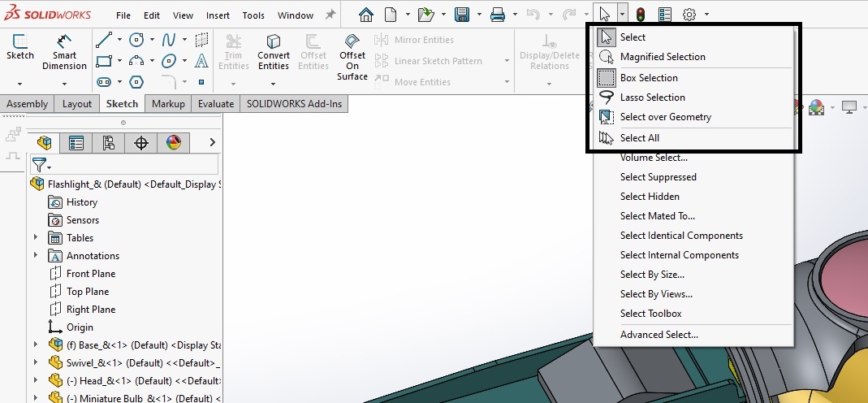Image resolution: width=868 pixels, height=403 pixels.
Task: Select the Convert Entities tool
Action: pyautogui.click(x=274, y=52)
